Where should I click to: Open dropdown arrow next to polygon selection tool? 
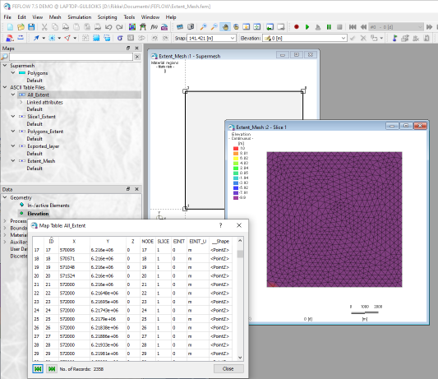75,38
